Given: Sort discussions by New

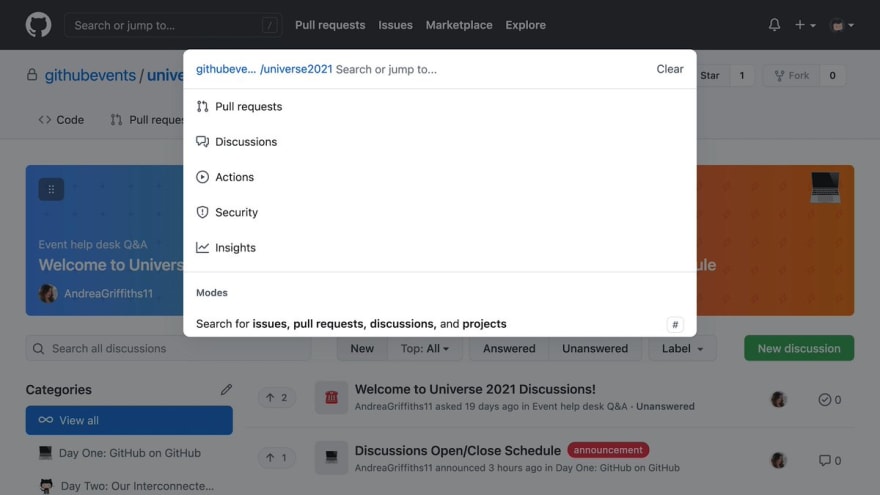Looking at the screenshot, I should [362, 349].
